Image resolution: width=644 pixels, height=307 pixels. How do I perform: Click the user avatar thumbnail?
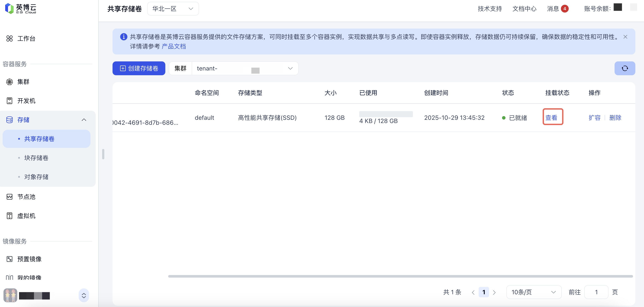(x=10, y=295)
